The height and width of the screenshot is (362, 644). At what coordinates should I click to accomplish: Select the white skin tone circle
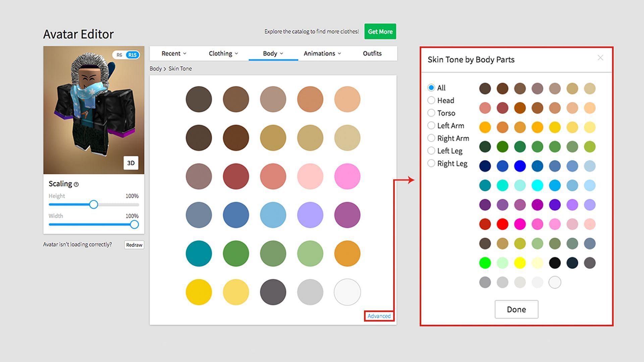(347, 292)
